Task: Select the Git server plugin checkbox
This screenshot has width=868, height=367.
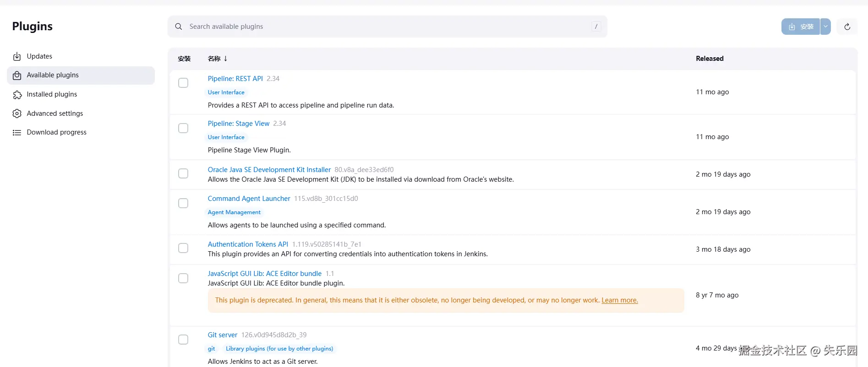Action: click(x=183, y=340)
